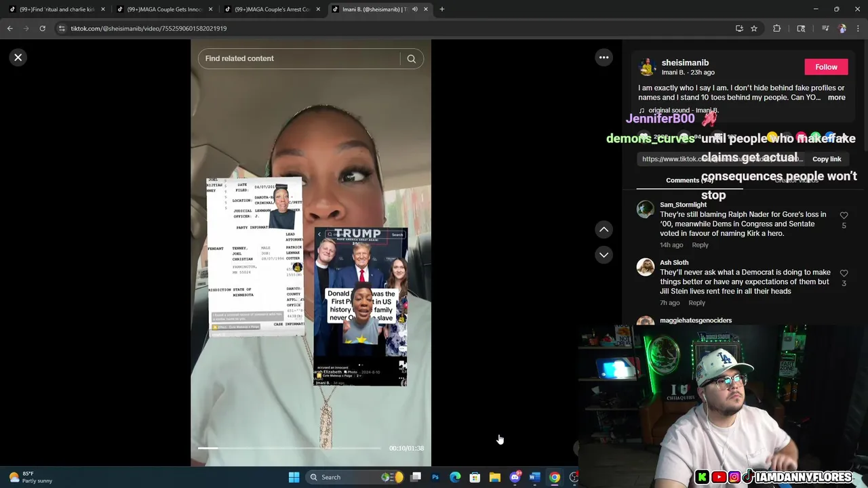Screen dimensions: 868x488
Task: View site information icon in address bar
Action: tap(62, 28)
